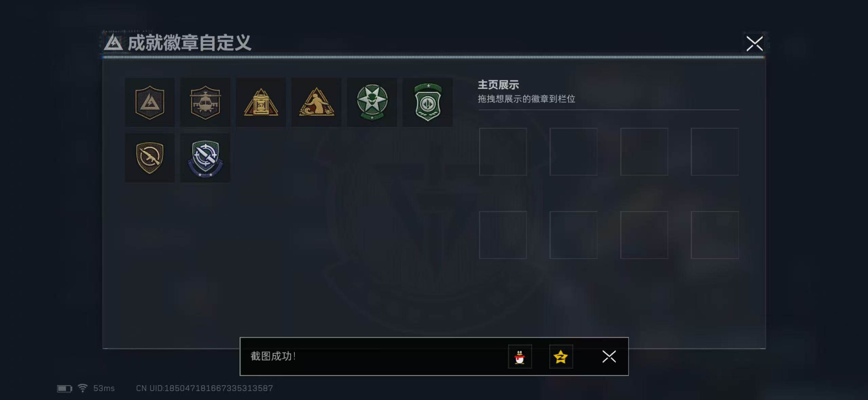This screenshot has height=400, width=868.
Task: Pick the green shield badge with star
Action: click(428, 102)
